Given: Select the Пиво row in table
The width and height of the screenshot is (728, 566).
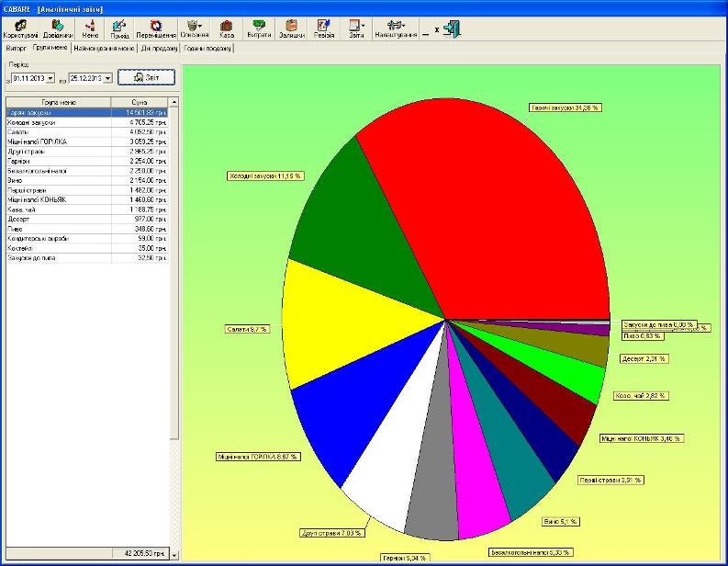Looking at the screenshot, I should [87, 229].
